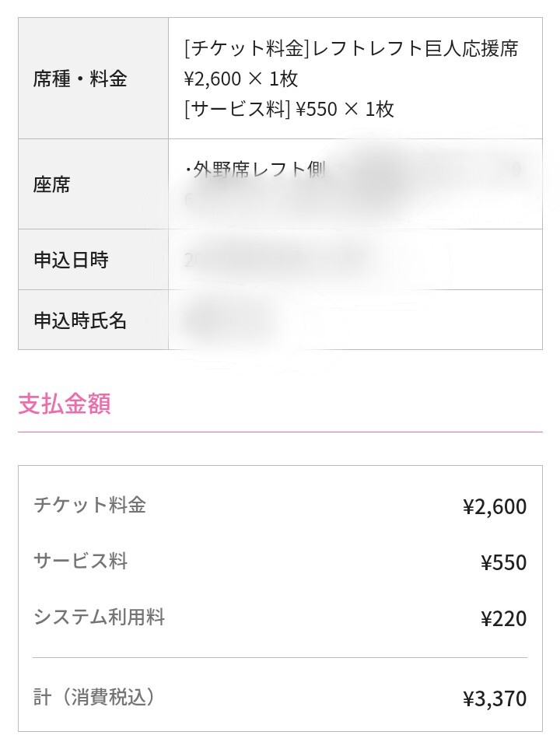The height and width of the screenshot is (742, 560).
Task: Click the ¥550 service fee amount
Action: click(503, 563)
